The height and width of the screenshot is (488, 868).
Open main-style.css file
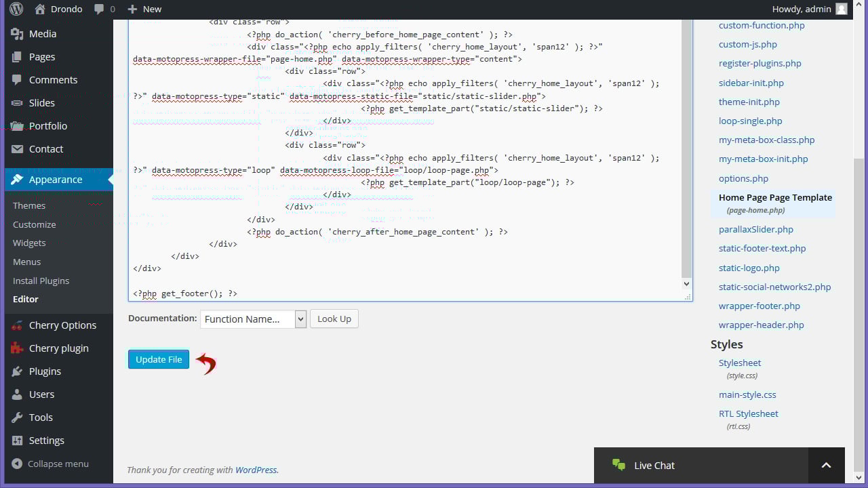[747, 394]
